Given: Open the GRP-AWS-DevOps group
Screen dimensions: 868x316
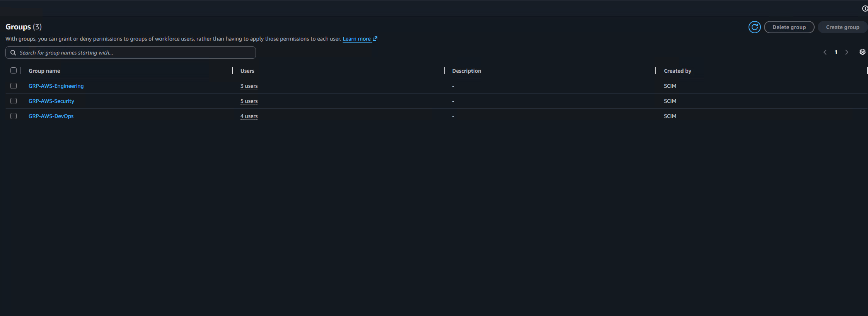Looking at the screenshot, I should click(x=51, y=116).
